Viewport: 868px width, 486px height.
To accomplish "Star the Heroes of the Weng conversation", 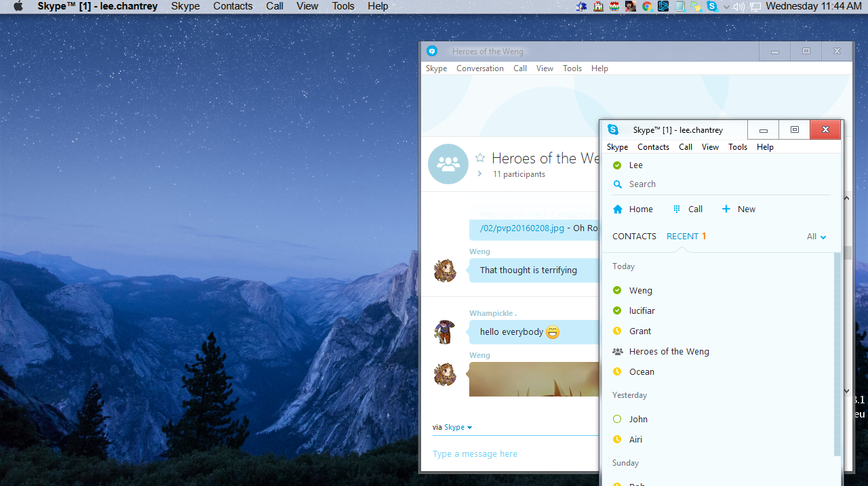I will coord(480,158).
